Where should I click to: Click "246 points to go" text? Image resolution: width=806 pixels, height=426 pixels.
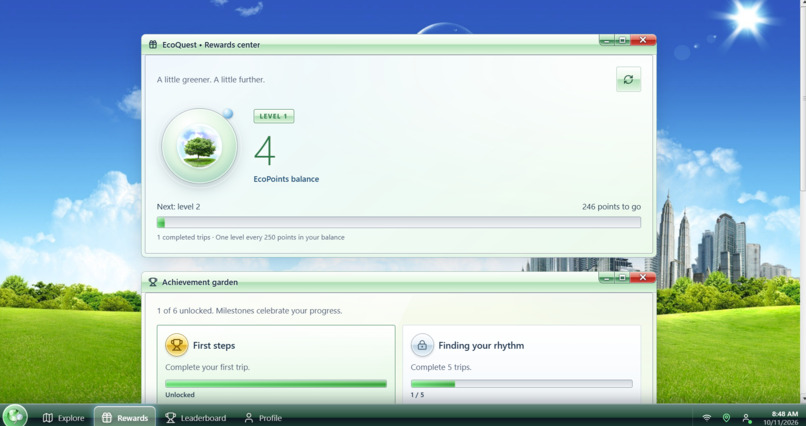coord(611,207)
